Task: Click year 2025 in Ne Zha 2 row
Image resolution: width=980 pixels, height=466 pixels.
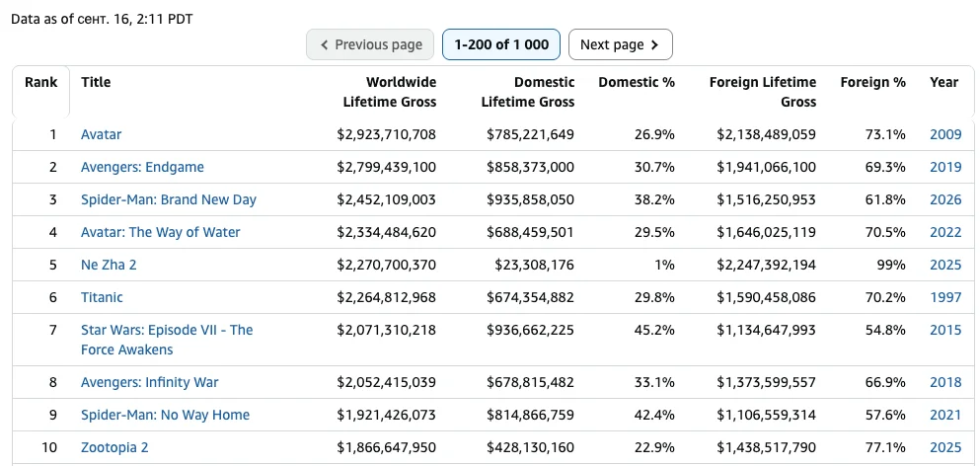Action: [945, 265]
